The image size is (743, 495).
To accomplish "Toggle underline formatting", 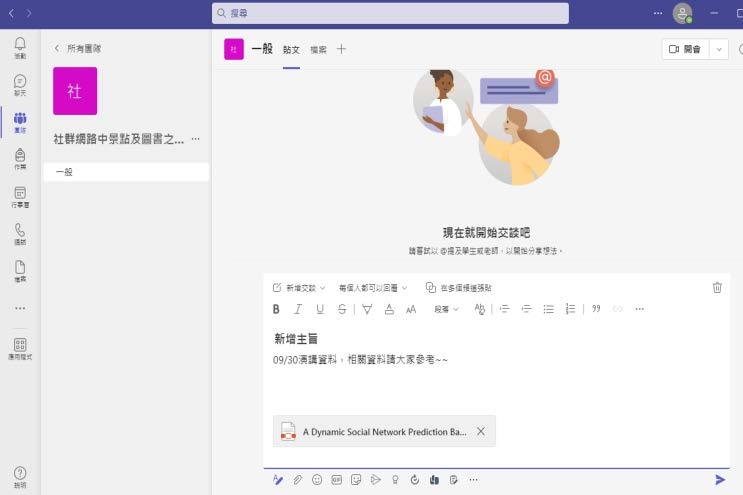I will (320, 309).
